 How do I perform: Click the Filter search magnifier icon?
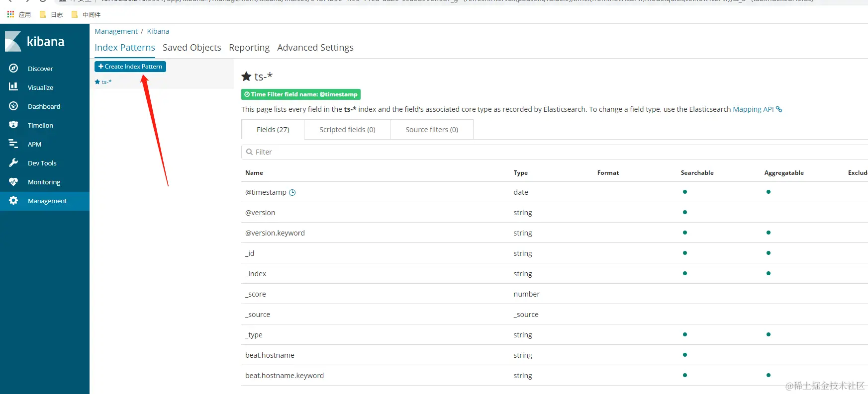tap(249, 152)
